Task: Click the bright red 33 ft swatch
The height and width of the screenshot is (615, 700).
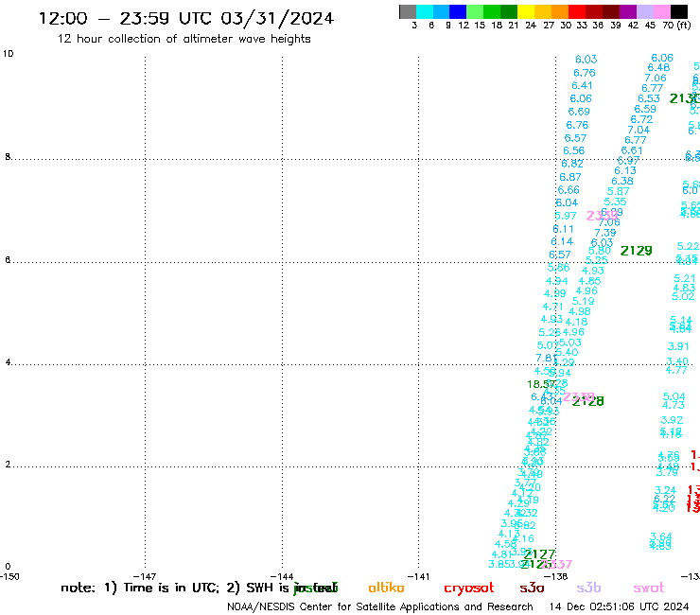Action: [x=577, y=11]
